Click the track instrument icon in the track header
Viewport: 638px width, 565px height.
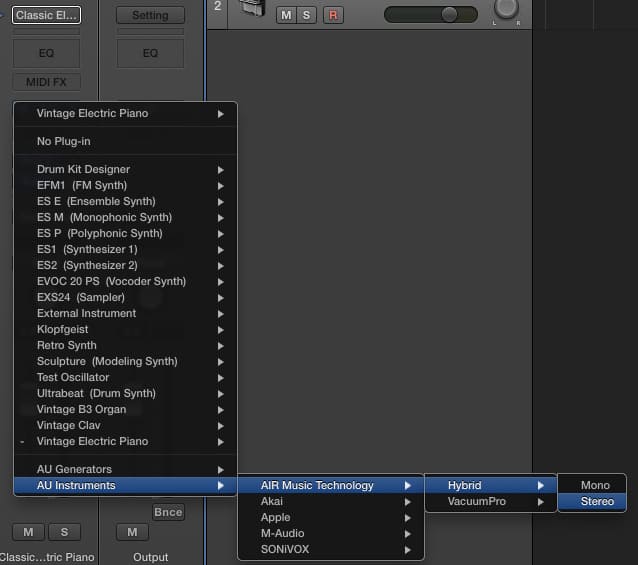click(x=254, y=8)
